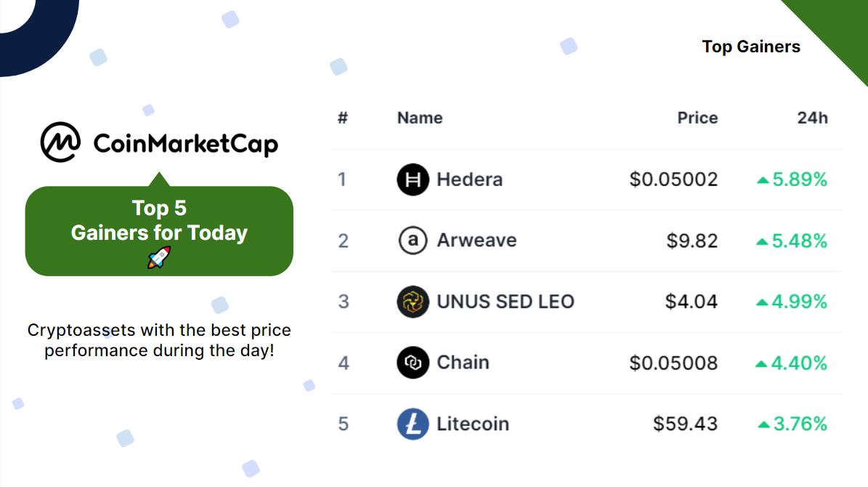Click the Litecoin logo icon
This screenshot has height=487, width=868.
click(413, 424)
